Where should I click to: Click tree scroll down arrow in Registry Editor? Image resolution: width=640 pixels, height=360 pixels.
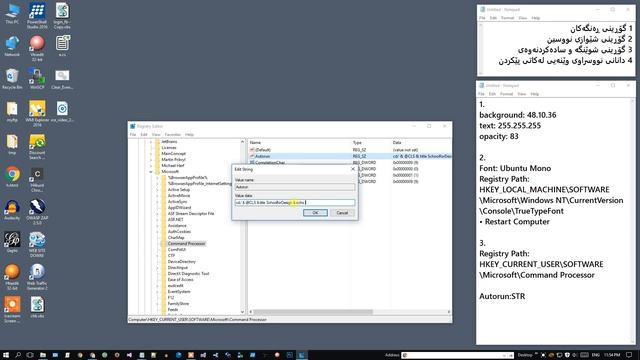(x=242, y=312)
